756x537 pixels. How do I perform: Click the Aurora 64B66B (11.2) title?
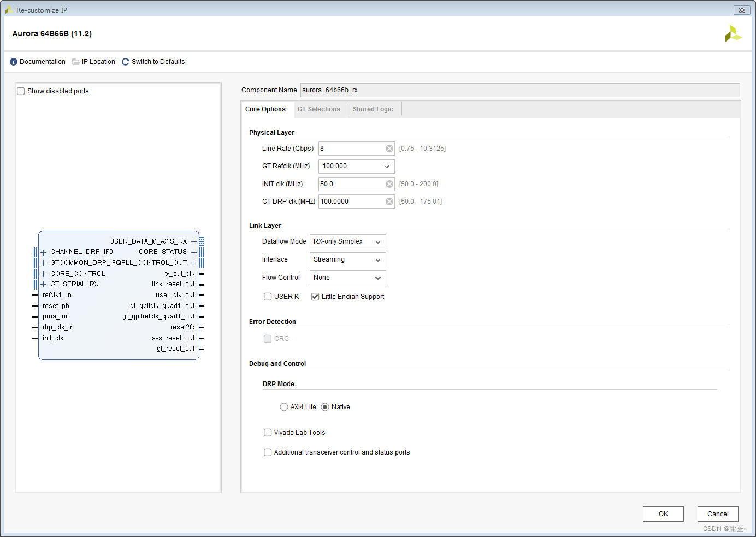point(52,33)
